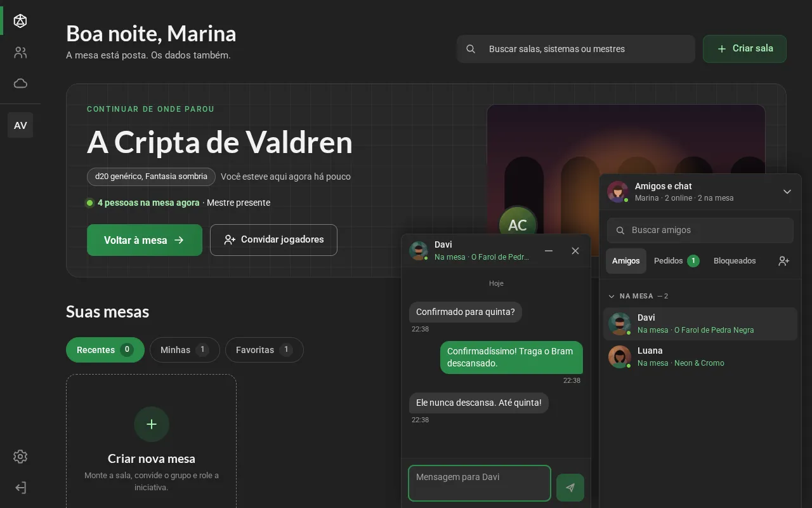Image resolution: width=812 pixels, height=508 pixels.
Task: Click the 'Ele nunca descansa' message
Action: pos(479,403)
